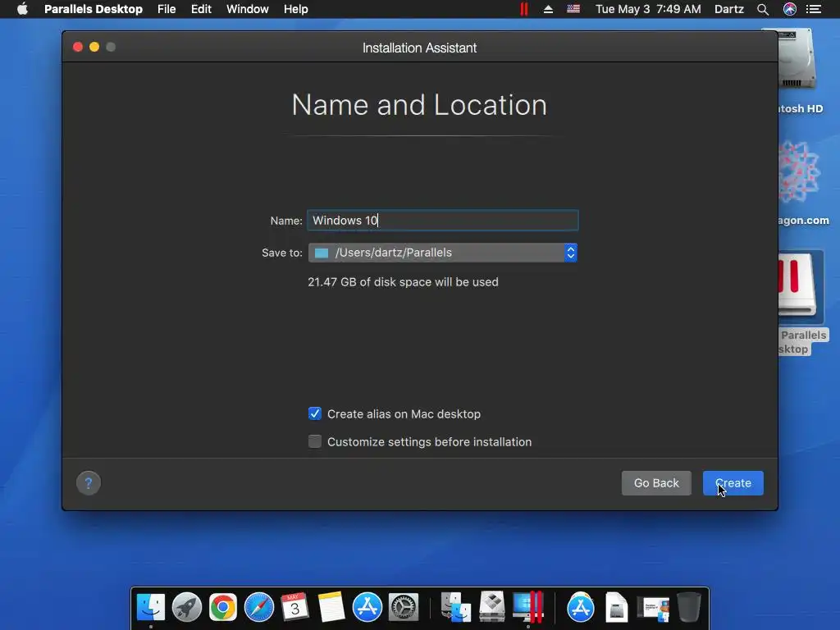
Task: Click the Name text field
Action: (442, 220)
